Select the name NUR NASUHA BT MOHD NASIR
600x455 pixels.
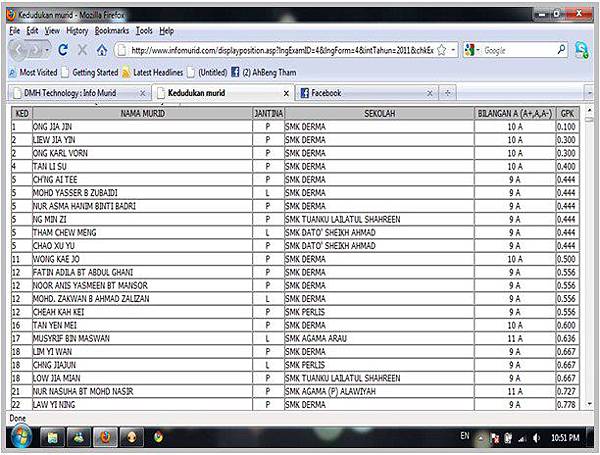coord(83,391)
